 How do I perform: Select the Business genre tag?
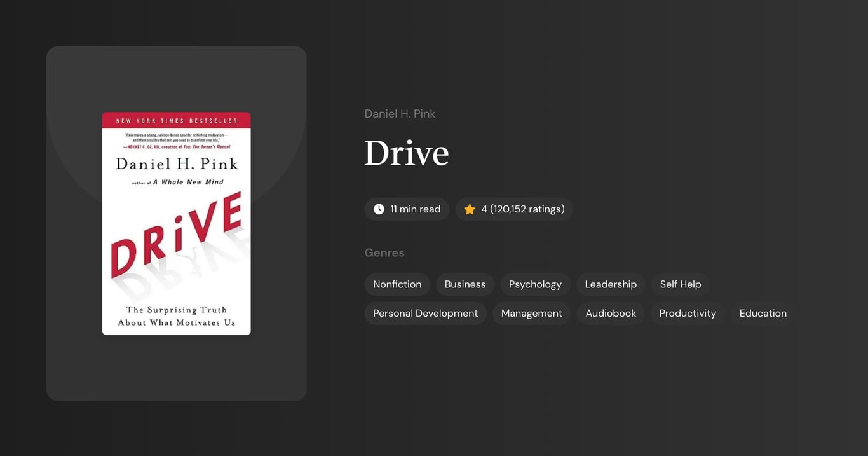point(465,284)
